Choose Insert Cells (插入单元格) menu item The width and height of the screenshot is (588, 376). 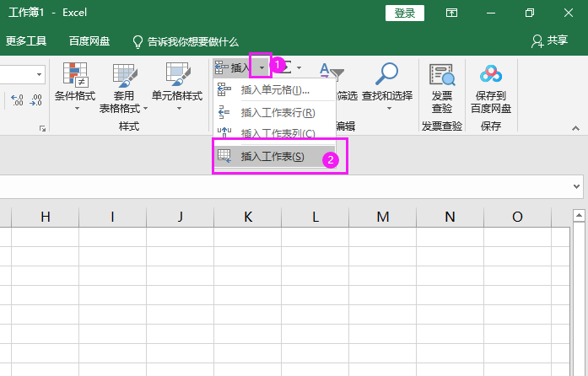[274, 90]
